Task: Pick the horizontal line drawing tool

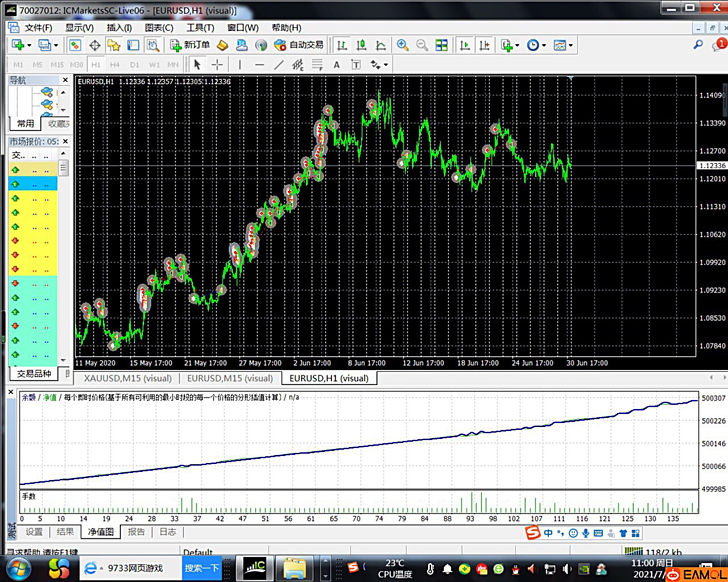Action: coord(259,65)
